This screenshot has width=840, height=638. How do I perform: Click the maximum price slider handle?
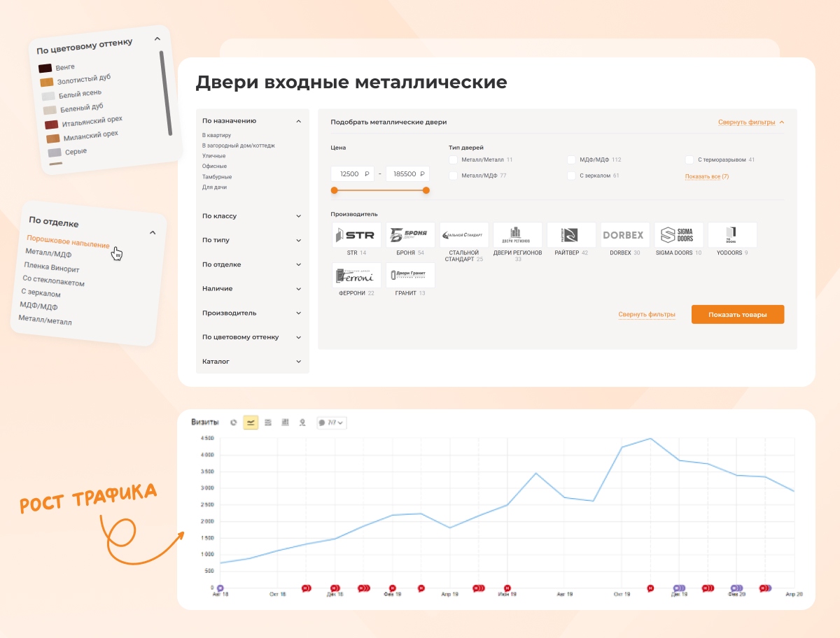(x=426, y=190)
